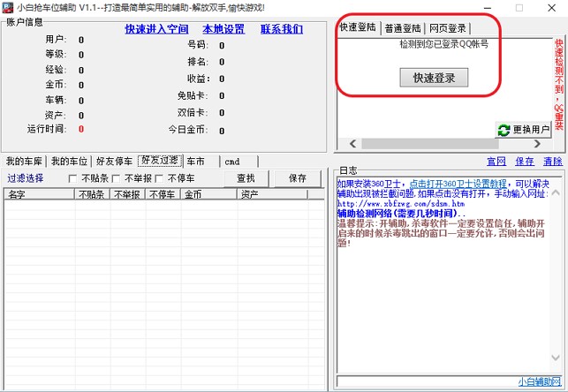Viewport: 568px width, 392px height.
Task: Click the 官网 link above log
Action: point(496,162)
